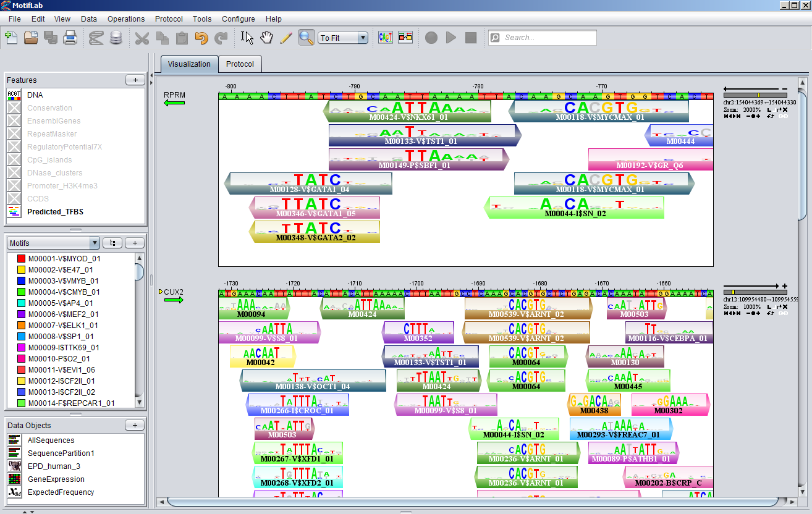Click the CUX2 sequence position overview bar
Screen dimensions: 812x514
point(755,292)
